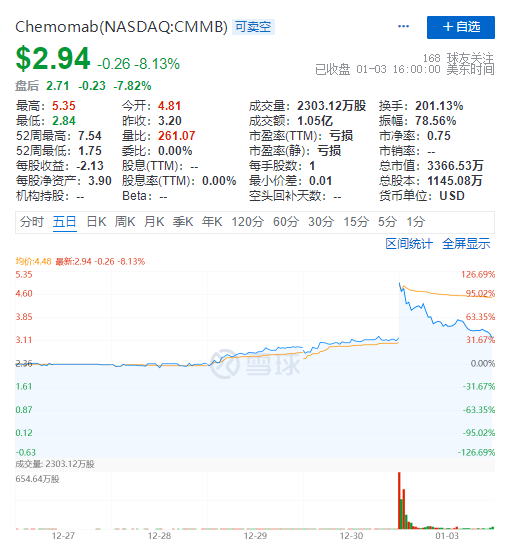
Task: Click the 货币单位 USD value
Action: (x=452, y=196)
